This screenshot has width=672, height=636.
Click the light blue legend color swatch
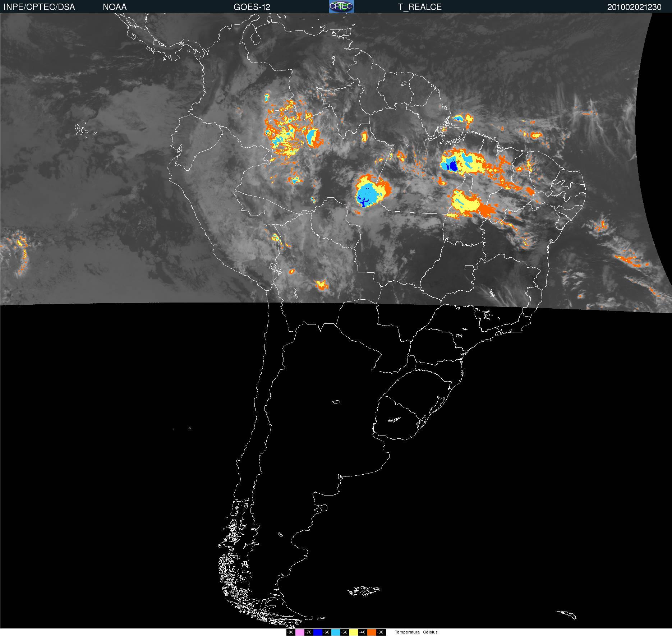click(336, 632)
